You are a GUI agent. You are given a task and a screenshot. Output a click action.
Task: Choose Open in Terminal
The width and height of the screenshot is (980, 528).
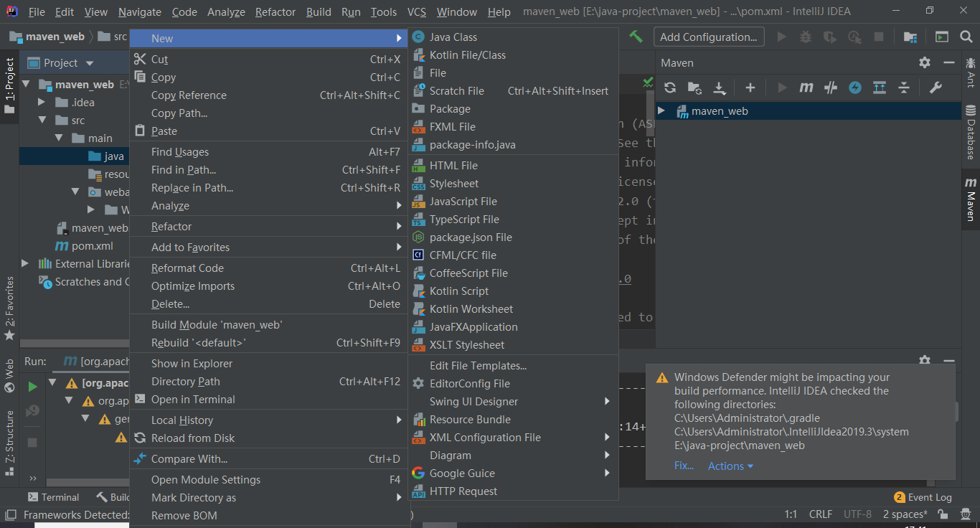click(x=268, y=400)
